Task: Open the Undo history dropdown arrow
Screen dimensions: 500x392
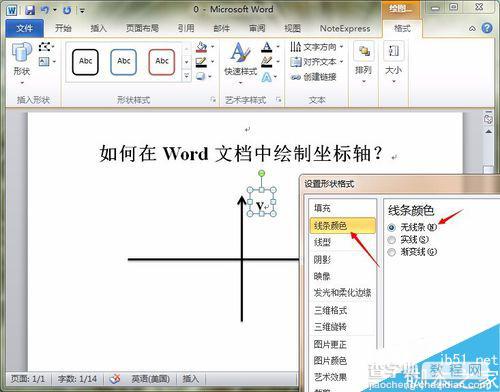Action: click(x=55, y=10)
